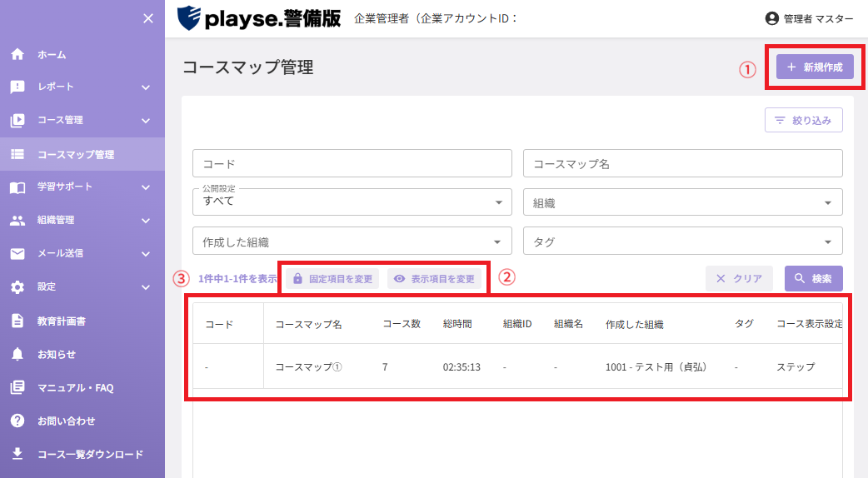Click the 設定 gear icon
Image resolution: width=868 pixels, height=478 pixels.
click(x=17, y=287)
